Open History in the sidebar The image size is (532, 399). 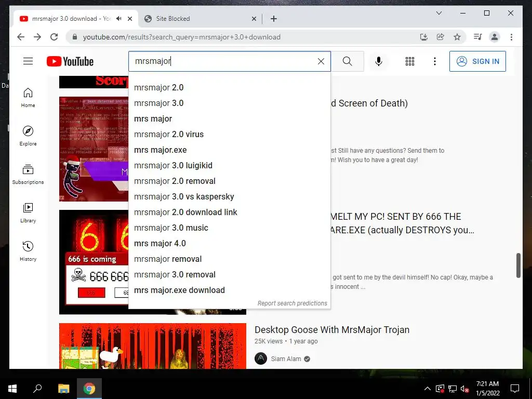28,251
